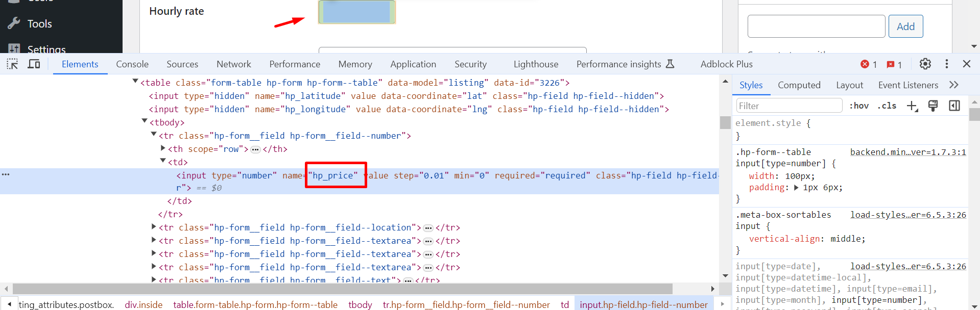This screenshot has width=980, height=310.
Task: Expand the first field--textarea tr node
Action: pyautogui.click(x=154, y=240)
